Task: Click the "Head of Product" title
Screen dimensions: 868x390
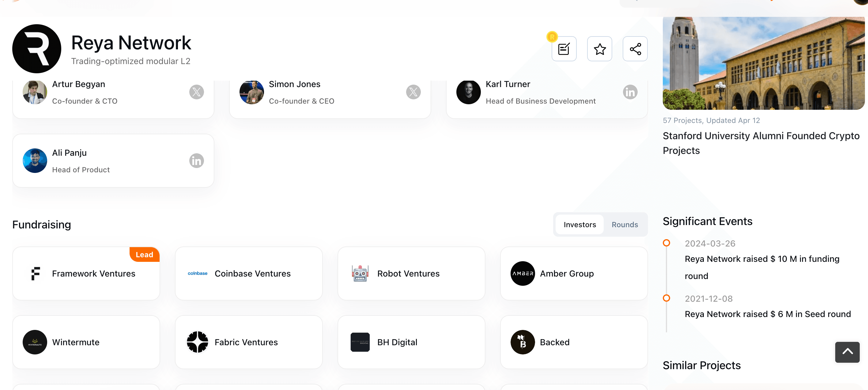Action: pyautogui.click(x=81, y=170)
